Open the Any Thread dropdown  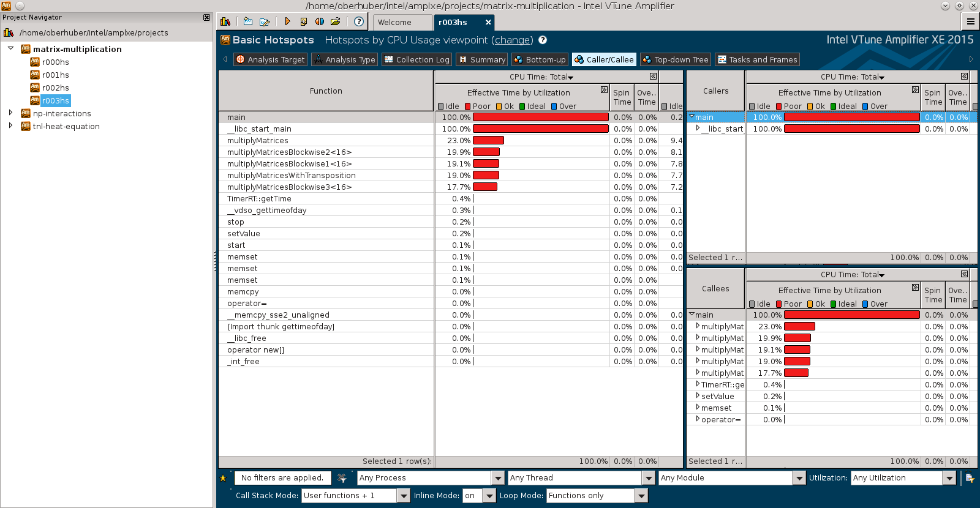[649, 478]
